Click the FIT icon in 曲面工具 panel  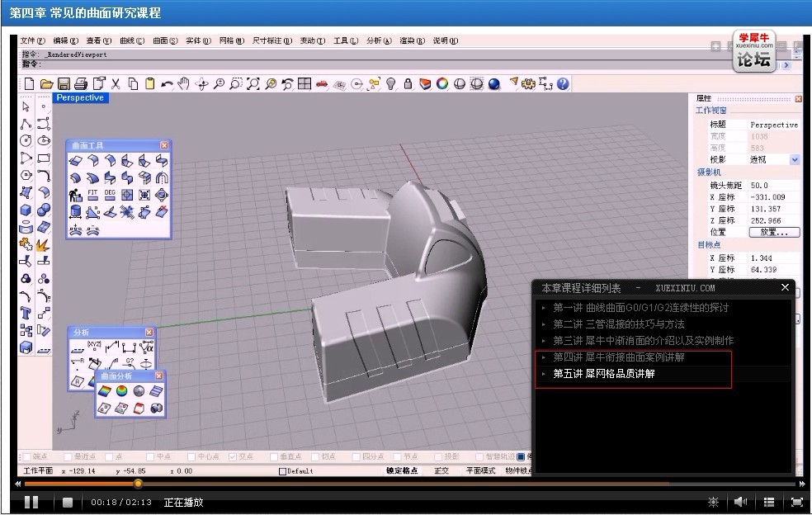(92, 195)
